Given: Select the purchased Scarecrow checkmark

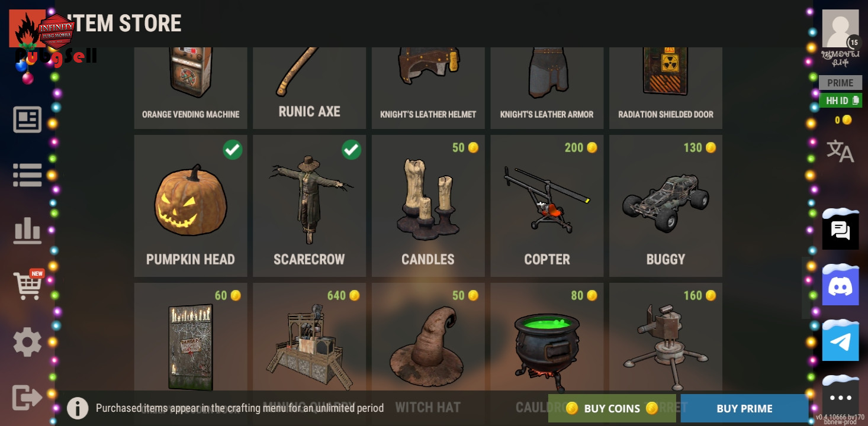Looking at the screenshot, I should (352, 150).
